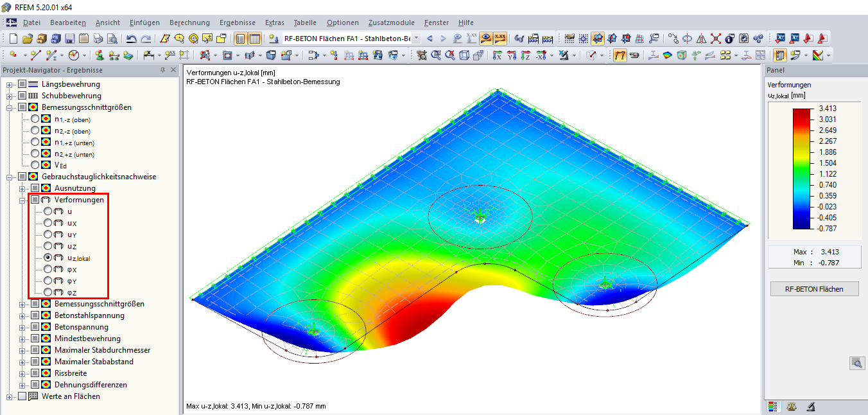Viewport: 868px width, 415px height.
Task: Expand the Rissbreite tree branch
Action: [21, 373]
